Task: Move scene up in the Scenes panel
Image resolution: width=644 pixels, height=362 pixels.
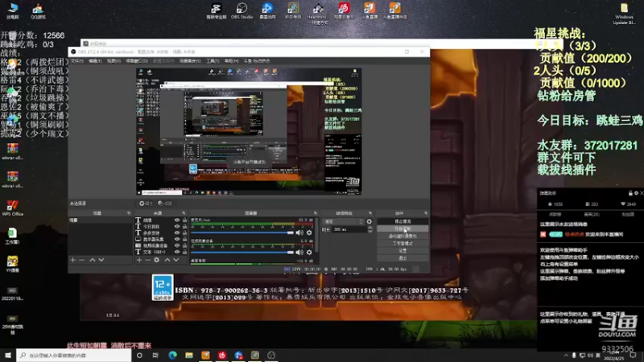Action: tap(93, 260)
